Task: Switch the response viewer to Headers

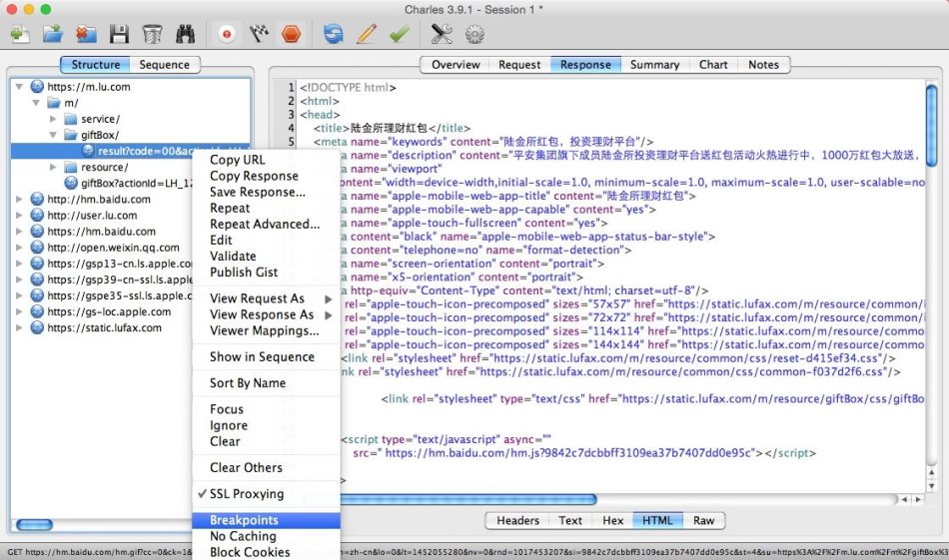Action: [517, 521]
